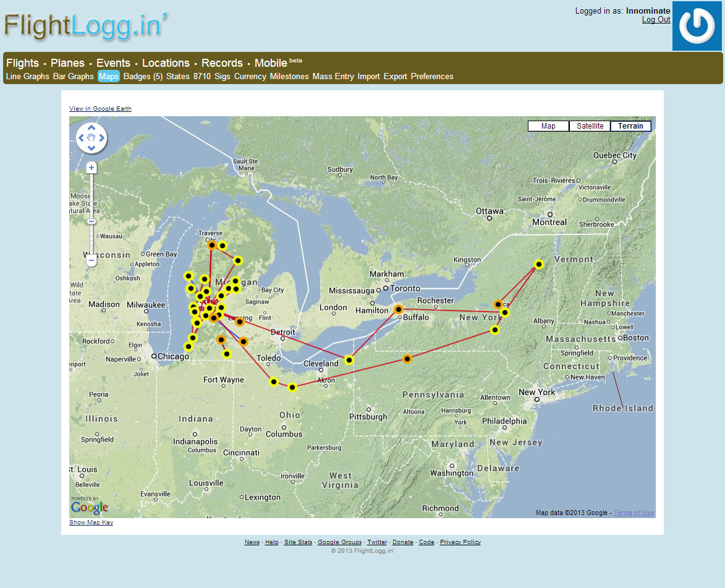Open the 8710 page

point(202,76)
